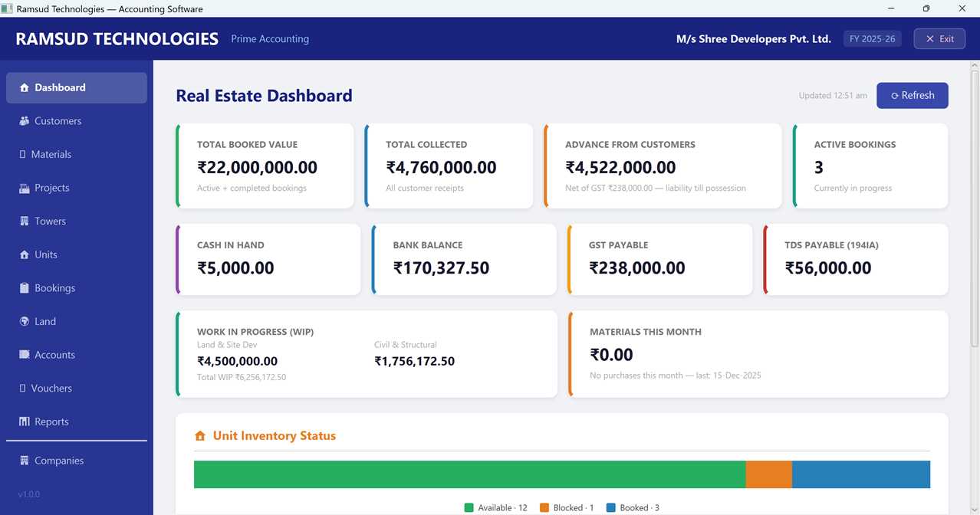The image size is (980, 515).
Task: Open the GST Payable card
Action: [x=660, y=260]
